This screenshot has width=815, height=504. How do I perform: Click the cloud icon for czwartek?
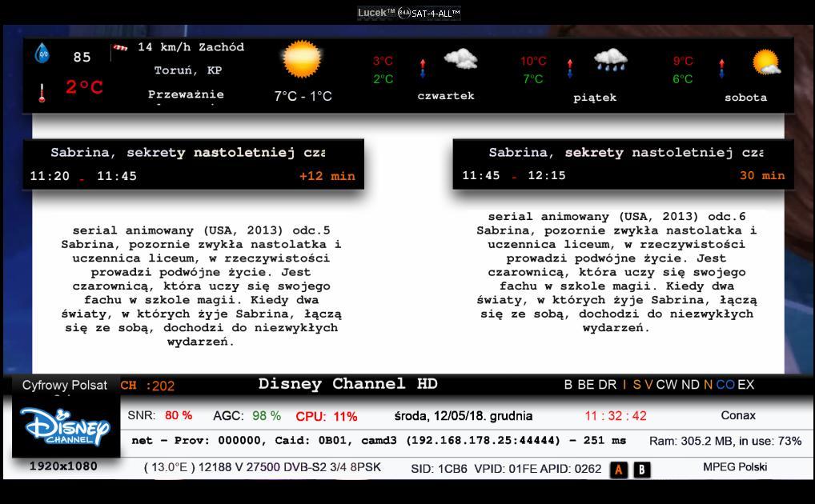460,58
